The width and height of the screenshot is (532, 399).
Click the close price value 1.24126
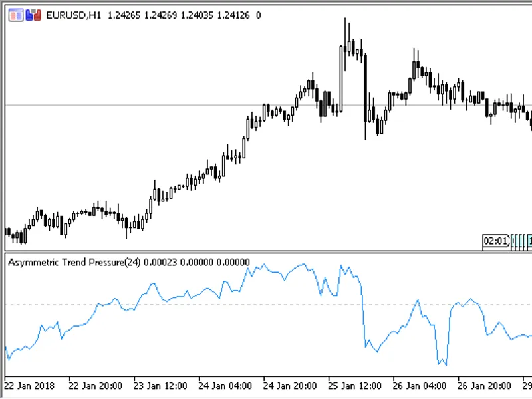click(x=233, y=15)
